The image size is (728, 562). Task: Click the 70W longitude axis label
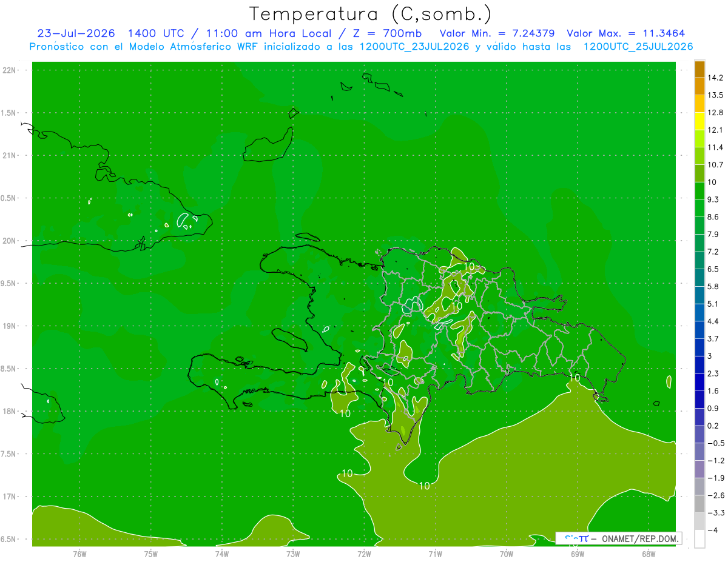coord(507,554)
